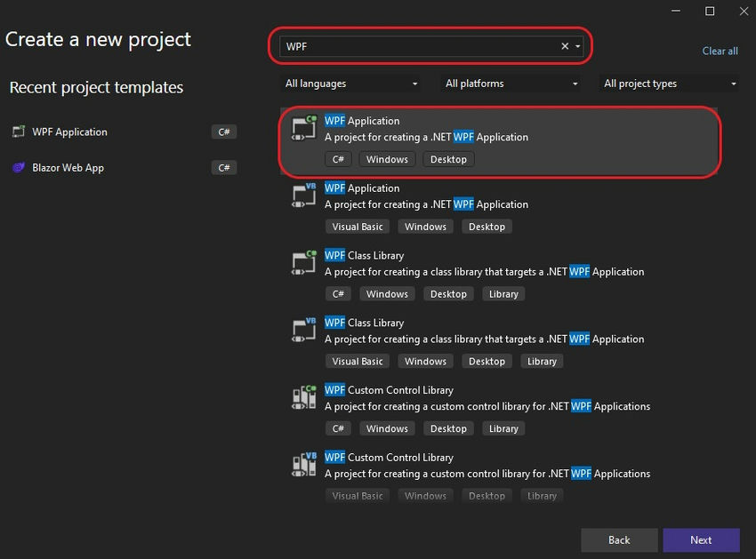Select the C# WPF Application template icon
The height and width of the screenshot is (559, 756).
(303, 129)
